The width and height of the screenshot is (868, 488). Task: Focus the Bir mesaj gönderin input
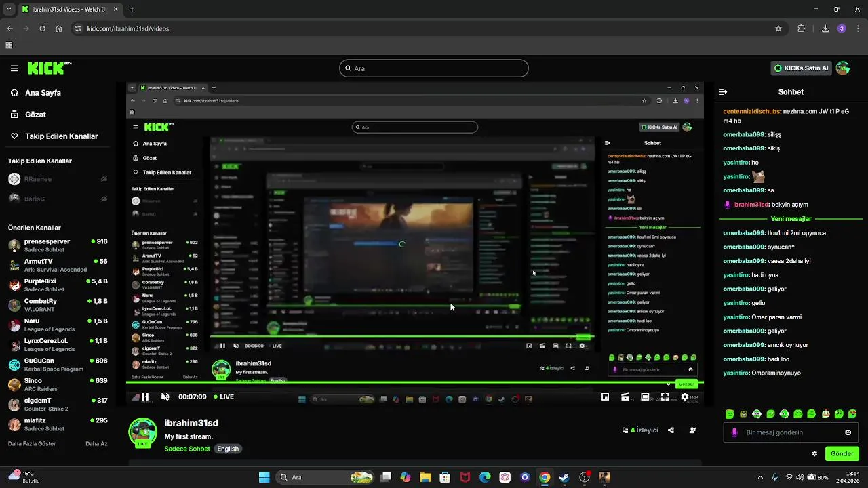pyautogui.click(x=791, y=432)
